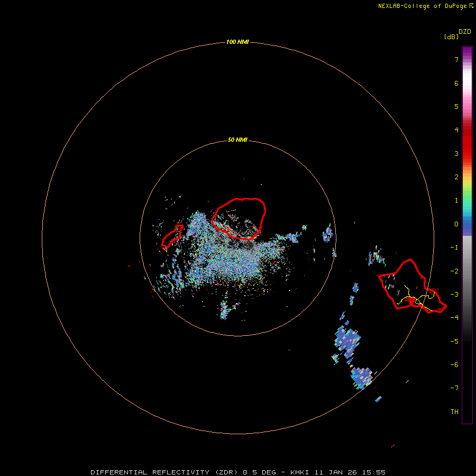The image size is (476, 476).
Task: Click the KHKI station ID in the caption
Action: point(300,472)
